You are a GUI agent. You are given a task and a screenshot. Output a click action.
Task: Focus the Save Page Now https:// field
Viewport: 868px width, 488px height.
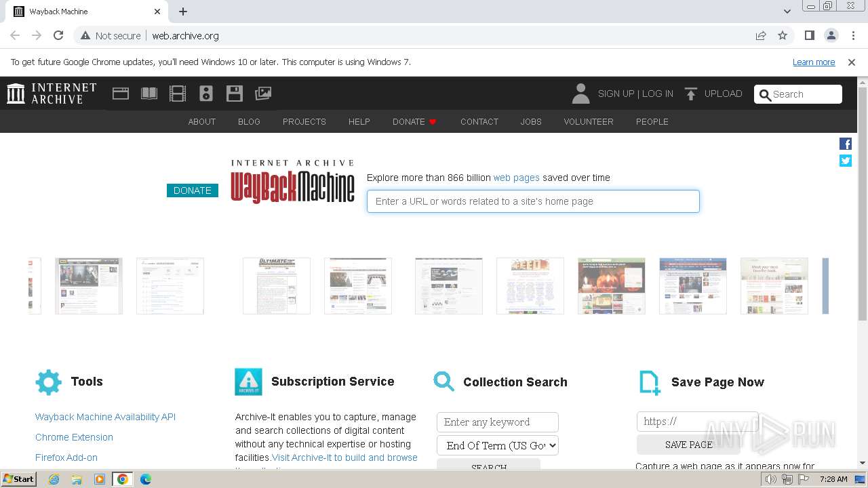(x=697, y=422)
